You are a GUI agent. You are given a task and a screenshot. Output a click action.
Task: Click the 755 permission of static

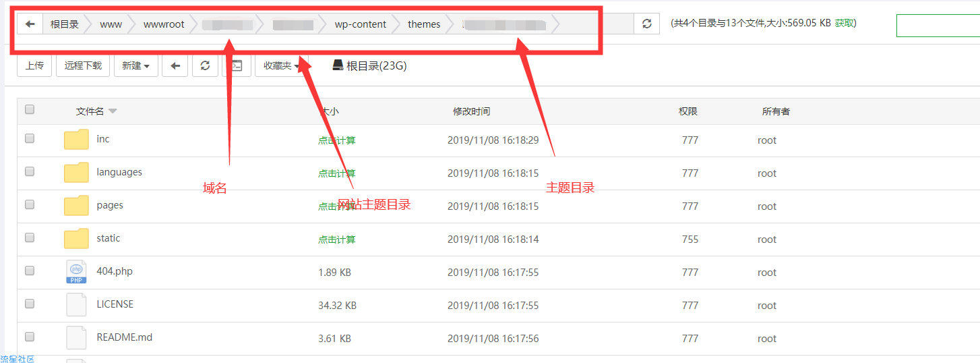pos(690,240)
